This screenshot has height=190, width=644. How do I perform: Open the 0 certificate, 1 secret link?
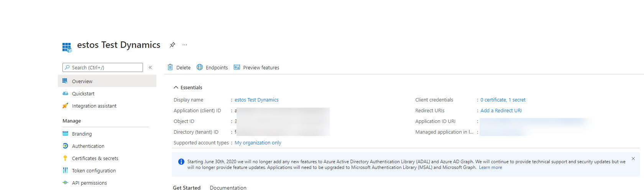[x=503, y=100]
